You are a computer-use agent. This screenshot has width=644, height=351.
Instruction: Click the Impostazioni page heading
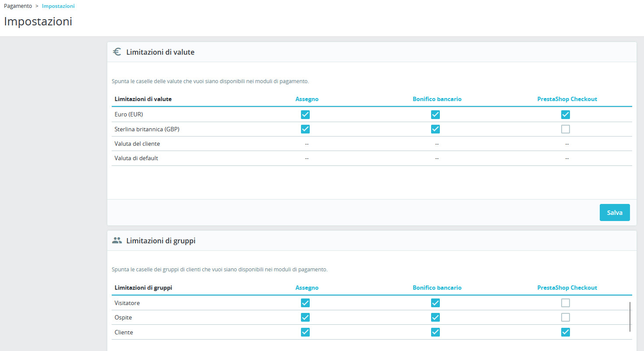38,21
